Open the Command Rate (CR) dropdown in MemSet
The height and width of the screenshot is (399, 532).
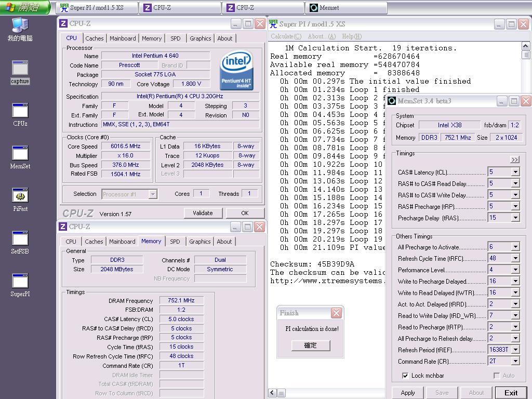515,362
